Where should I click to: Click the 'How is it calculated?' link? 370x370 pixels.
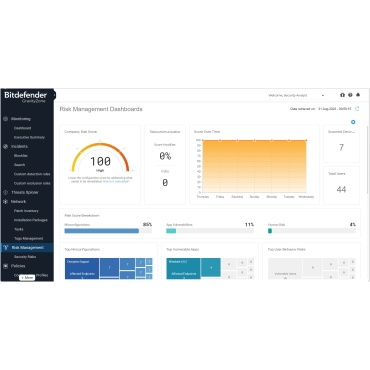pos(116,181)
